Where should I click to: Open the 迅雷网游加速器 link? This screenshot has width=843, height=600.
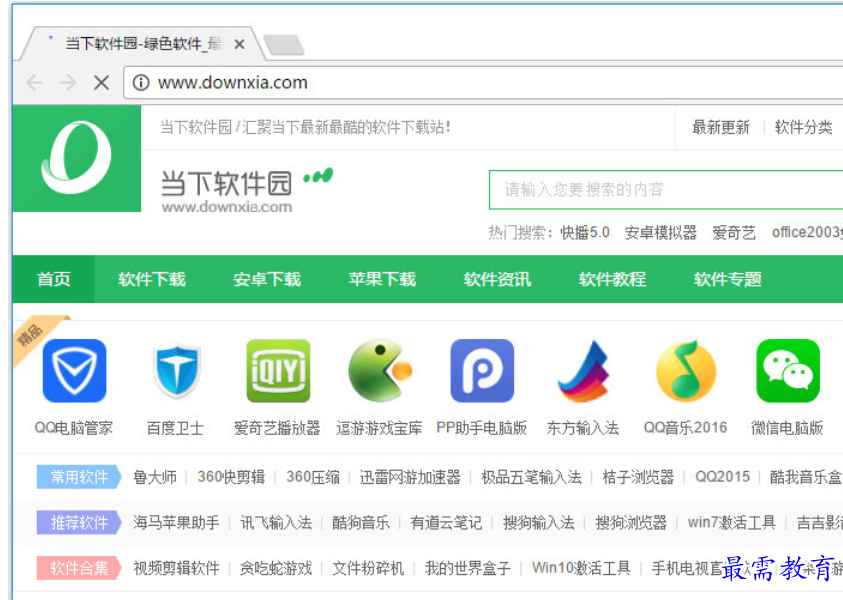[x=410, y=477]
